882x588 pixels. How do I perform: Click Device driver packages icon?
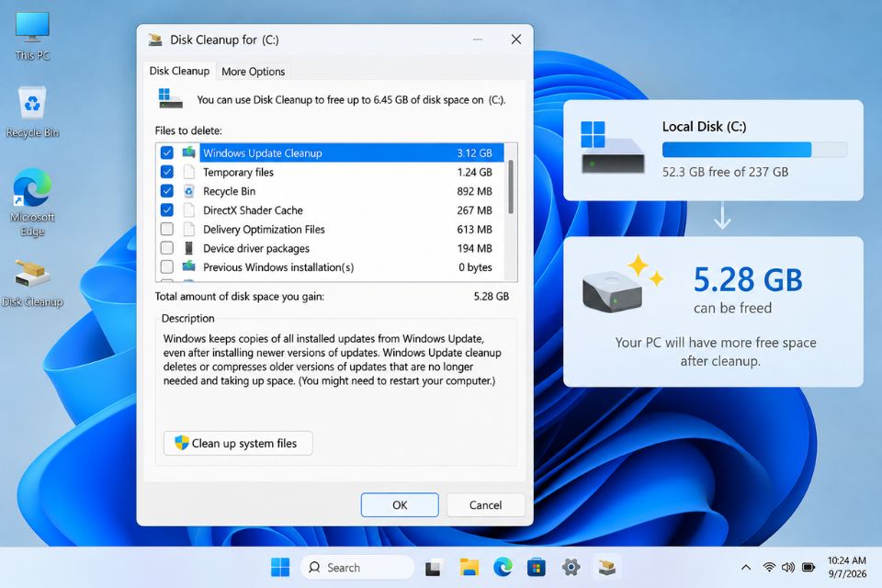point(189,248)
